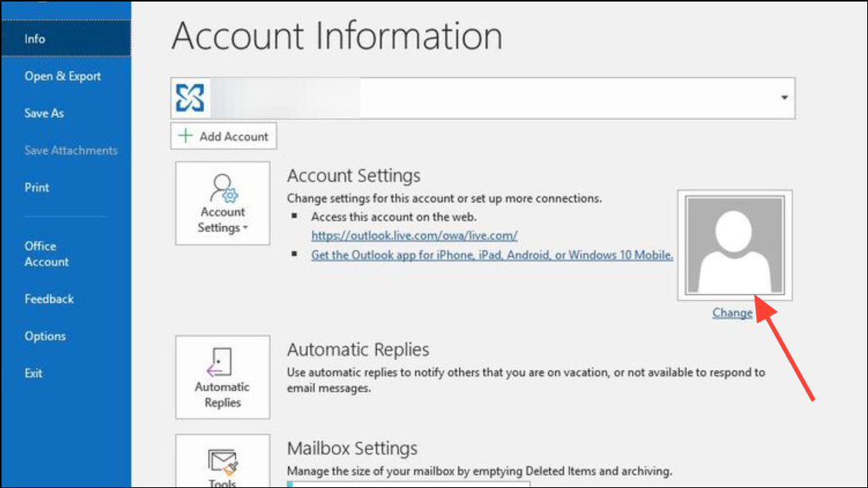Click Exit in the sidebar
This screenshot has width=868, height=488.
(x=33, y=373)
